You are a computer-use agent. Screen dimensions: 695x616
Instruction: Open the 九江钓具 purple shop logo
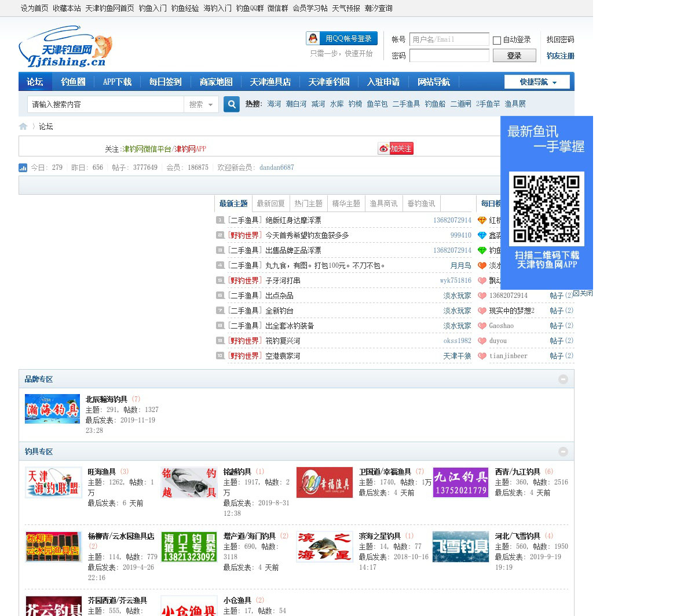[x=460, y=482]
